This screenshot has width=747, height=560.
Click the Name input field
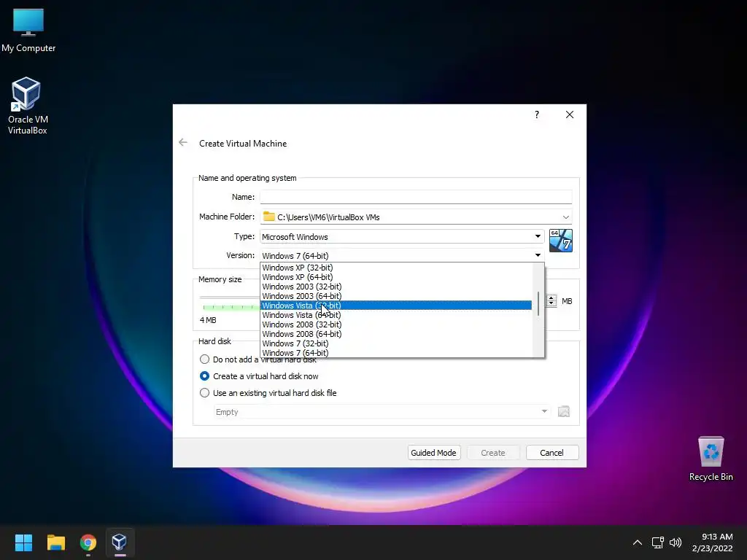(416, 197)
